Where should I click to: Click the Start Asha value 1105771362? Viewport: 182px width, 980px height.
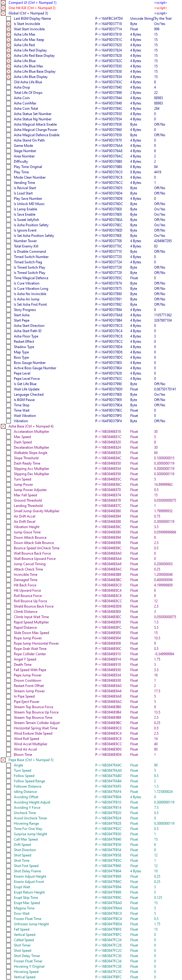point(163,315)
